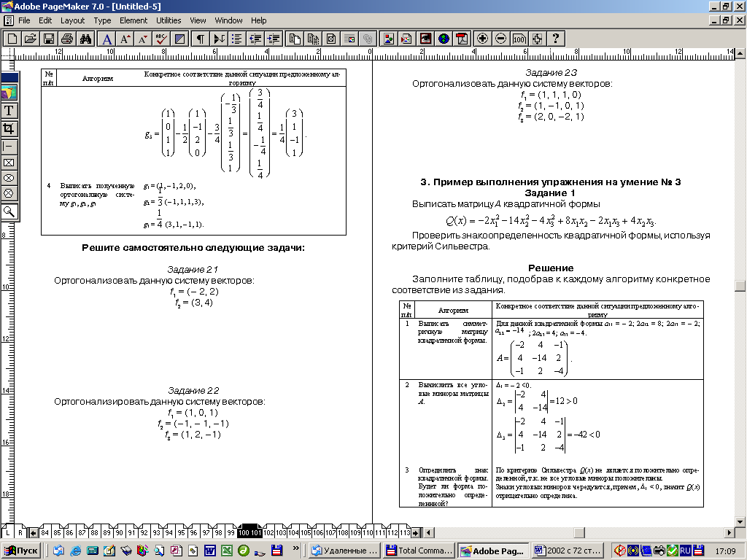Click the 'Задание 22' heading text
Viewport: 747px width, 560px height.
193,391
